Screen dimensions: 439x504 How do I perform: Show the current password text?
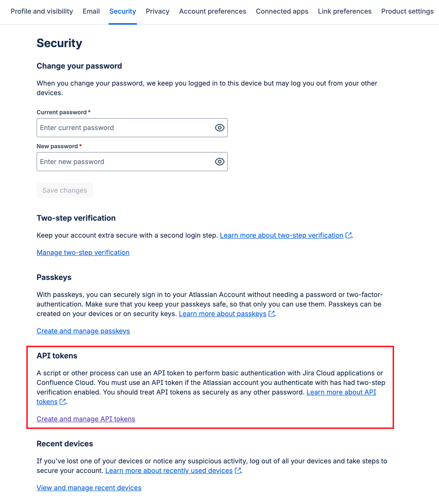pos(220,128)
